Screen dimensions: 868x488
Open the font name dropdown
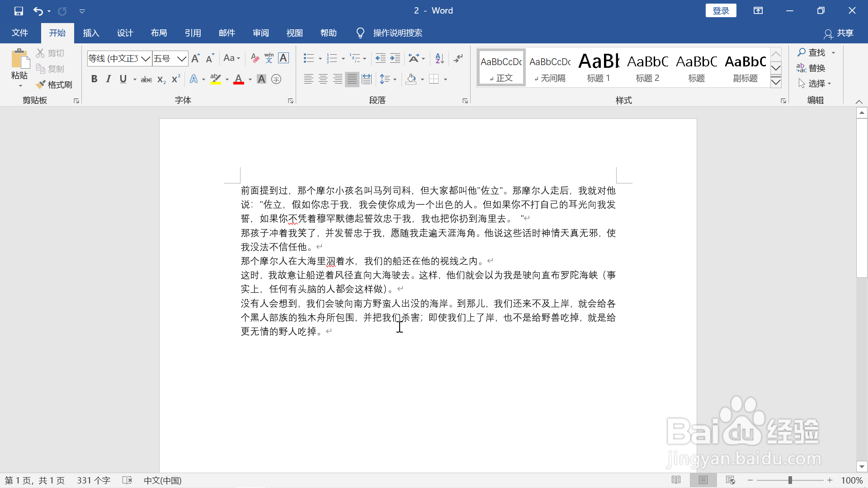[x=146, y=59]
